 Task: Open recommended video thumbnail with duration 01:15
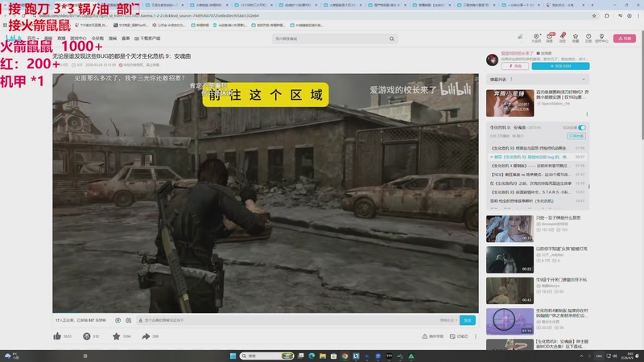coord(510,321)
